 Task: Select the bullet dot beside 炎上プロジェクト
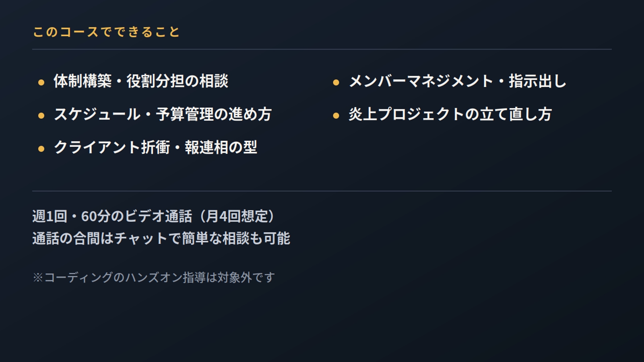pyautogui.click(x=336, y=115)
